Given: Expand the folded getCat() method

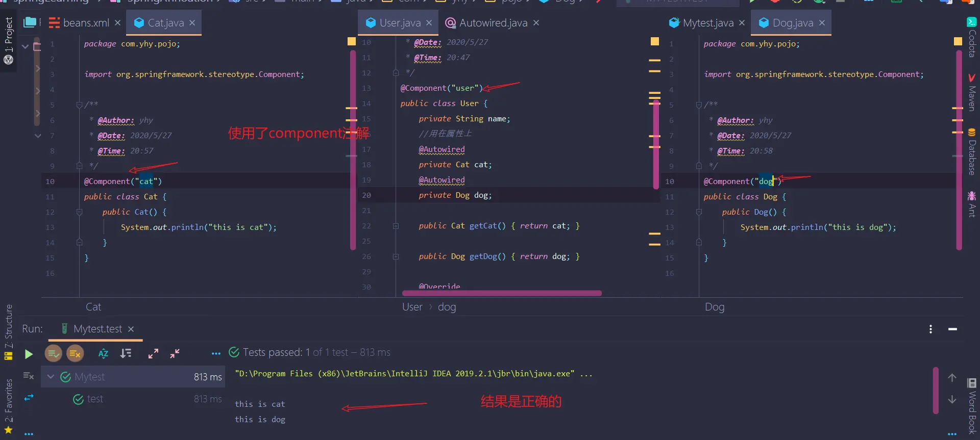Looking at the screenshot, I should [396, 226].
